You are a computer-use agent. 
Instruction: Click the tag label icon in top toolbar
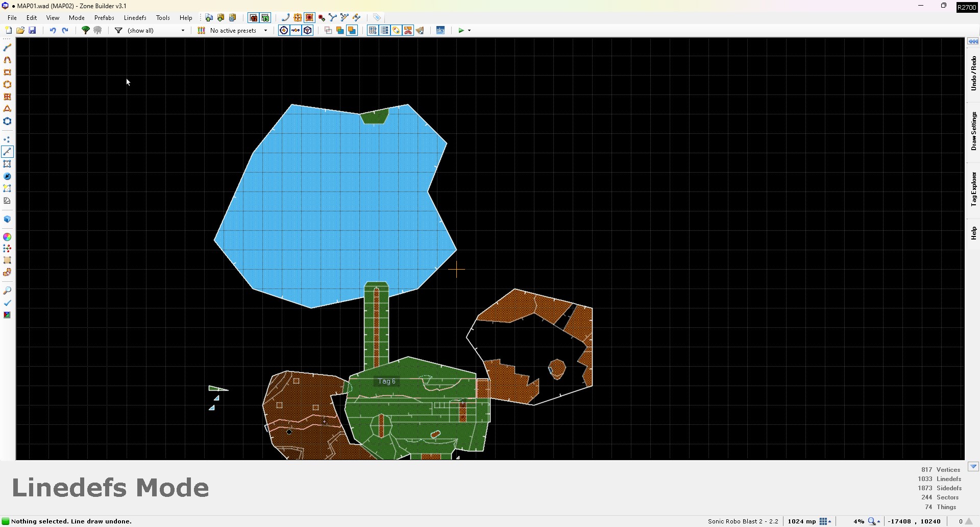[x=377, y=17]
